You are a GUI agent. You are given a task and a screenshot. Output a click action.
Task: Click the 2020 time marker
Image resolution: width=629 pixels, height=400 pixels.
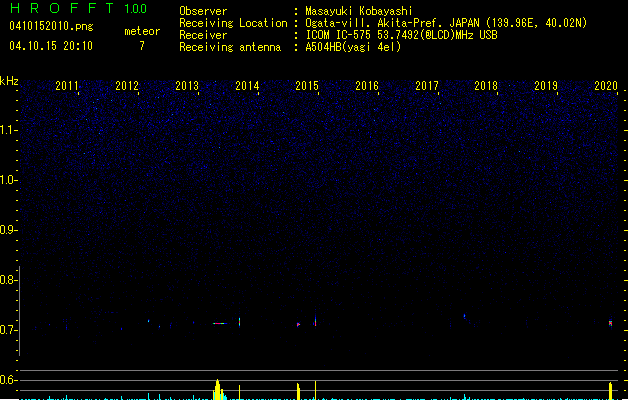pyautogui.click(x=606, y=86)
